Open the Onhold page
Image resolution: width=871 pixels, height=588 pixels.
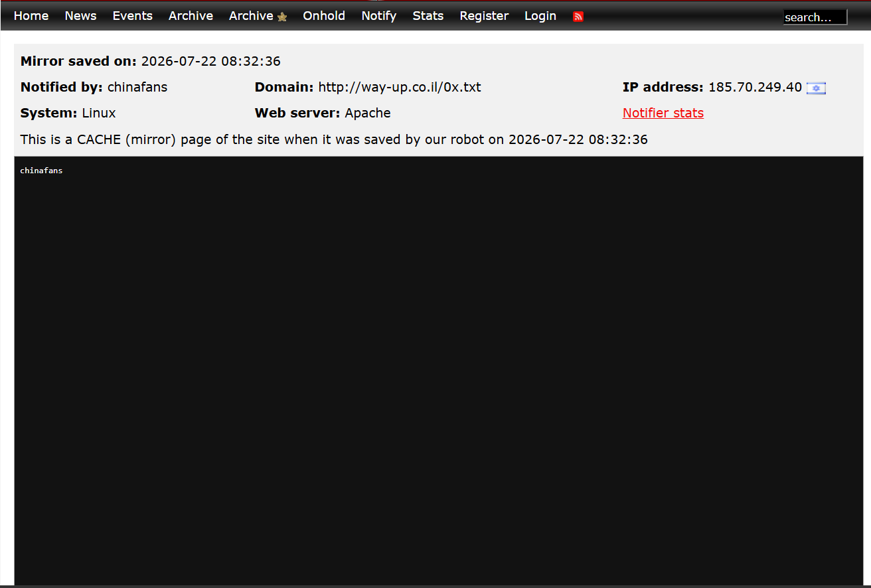324,16
